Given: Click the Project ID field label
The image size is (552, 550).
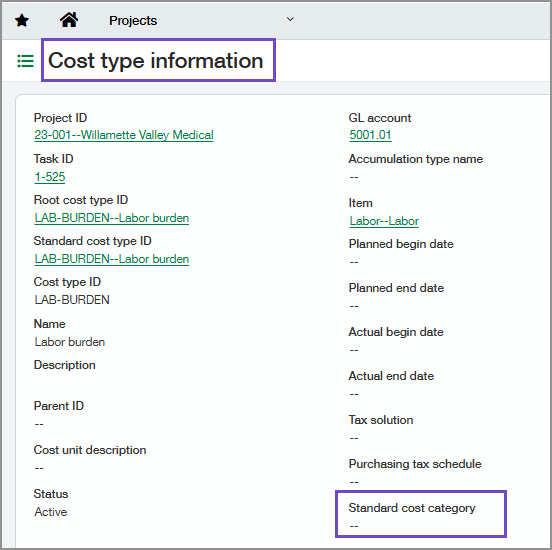Looking at the screenshot, I should [x=60, y=118].
